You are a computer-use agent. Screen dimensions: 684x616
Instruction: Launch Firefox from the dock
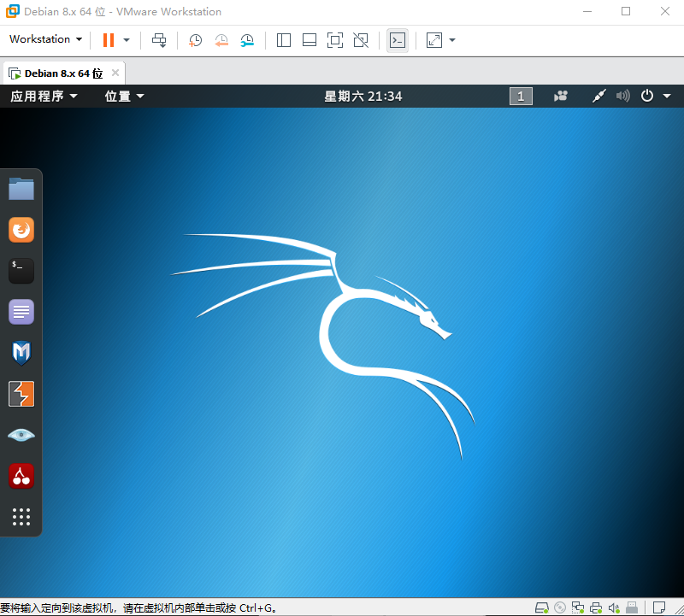(21, 230)
